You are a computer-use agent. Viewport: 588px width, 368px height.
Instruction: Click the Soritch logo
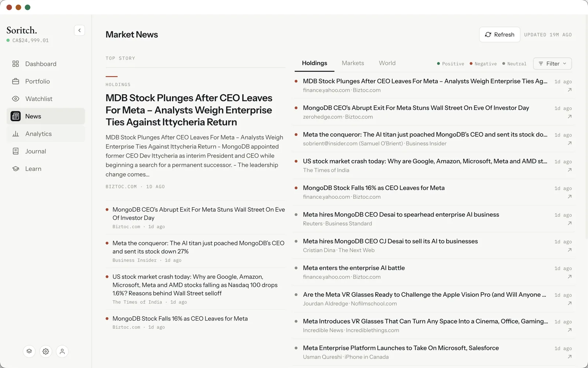[22, 30]
